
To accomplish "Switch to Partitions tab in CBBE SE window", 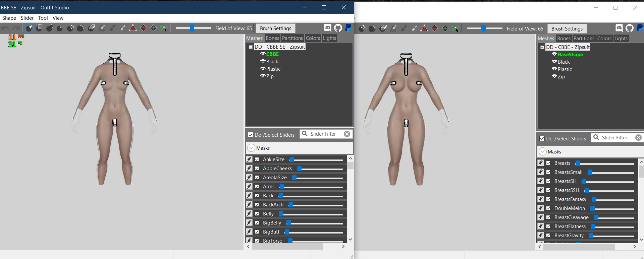I will 292,38.
